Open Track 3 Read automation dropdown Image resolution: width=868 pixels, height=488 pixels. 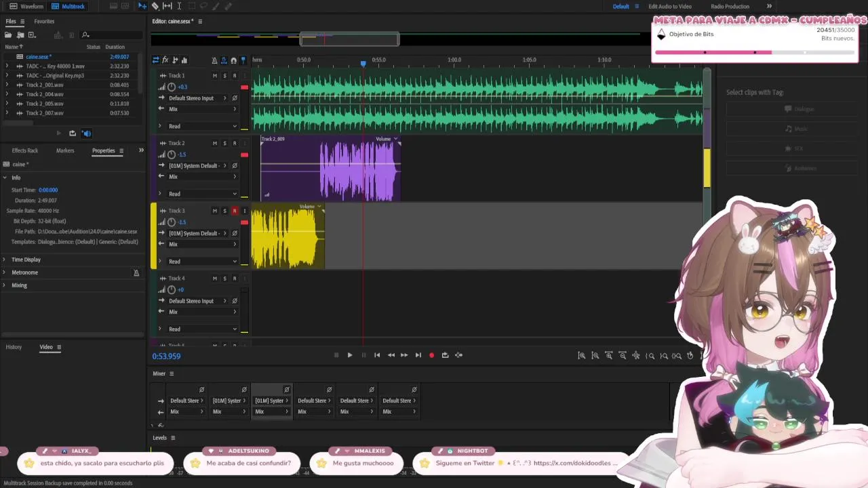click(x=202, y=261)
